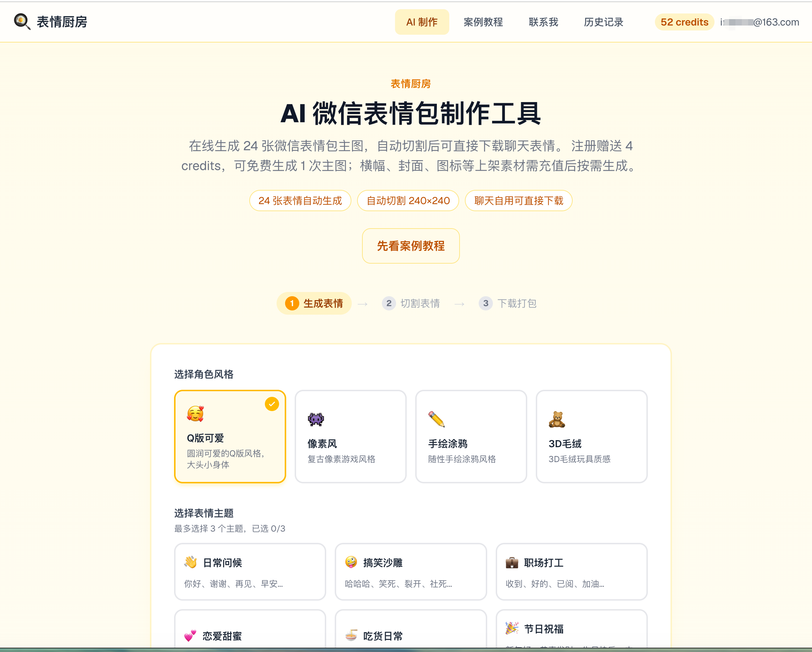This screenshot has width=812, height=652.
Task: Click the 自动切割 240×240 tag
Action: (x=408, y=201)
